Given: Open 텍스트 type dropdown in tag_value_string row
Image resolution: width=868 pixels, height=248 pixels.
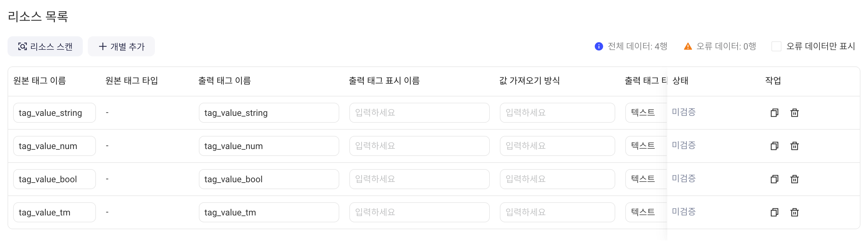Looking at the screenshot, I should click(646, 113).
